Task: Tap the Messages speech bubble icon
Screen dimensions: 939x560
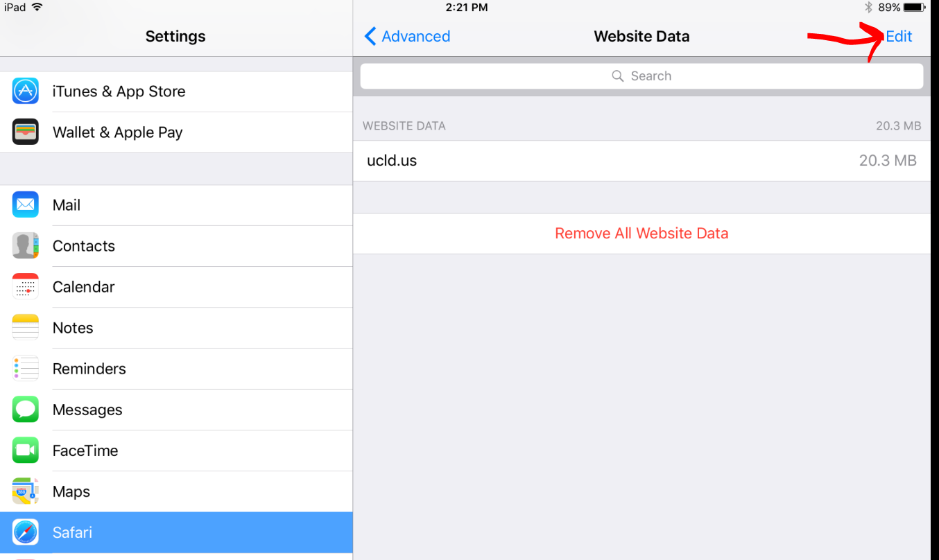Action: (26, 410)
